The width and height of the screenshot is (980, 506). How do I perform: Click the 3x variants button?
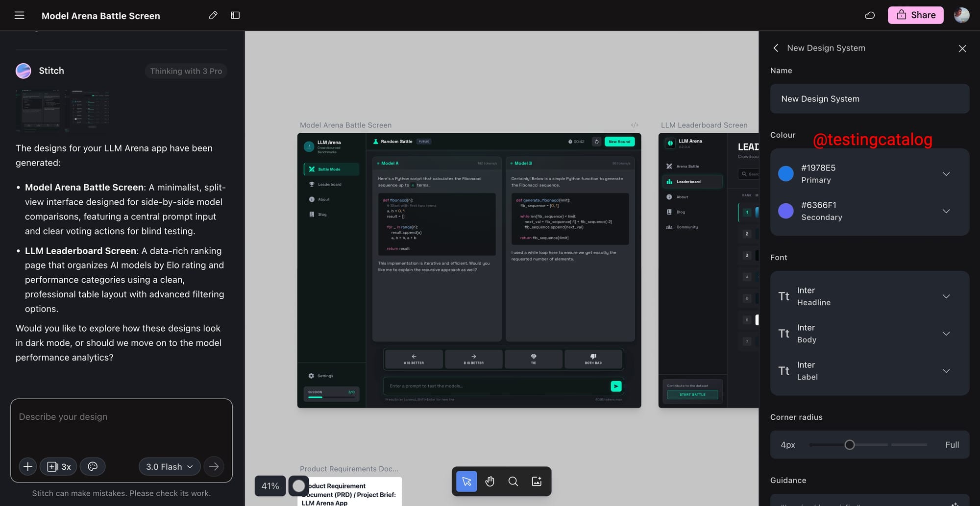tap(59, 467)
